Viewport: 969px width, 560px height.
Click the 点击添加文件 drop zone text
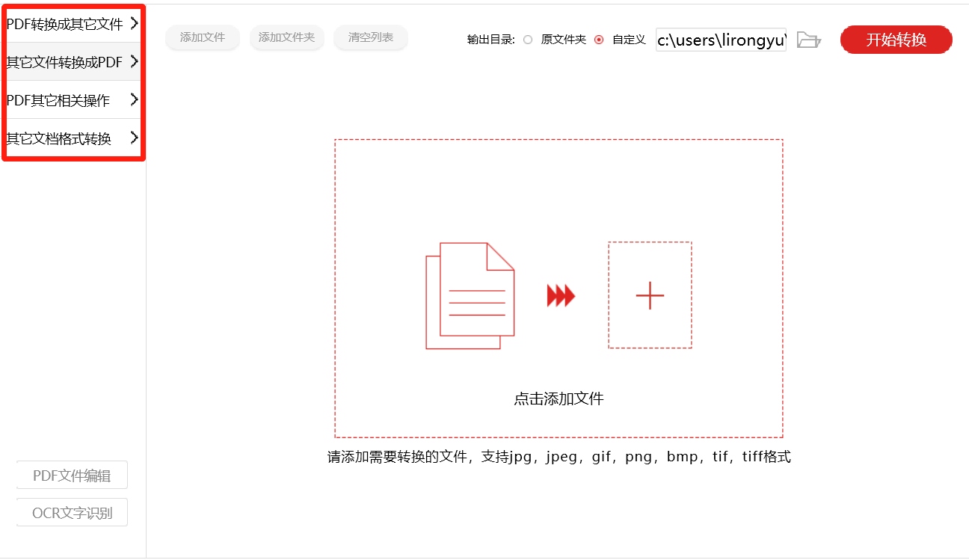tap(559, 399)
